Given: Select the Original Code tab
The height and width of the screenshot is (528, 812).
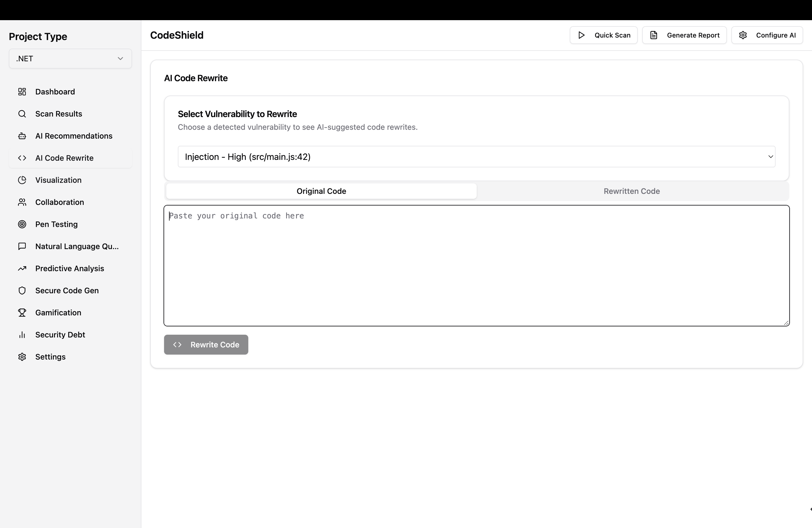Looking at the screenshot, I should click(321, 191).
